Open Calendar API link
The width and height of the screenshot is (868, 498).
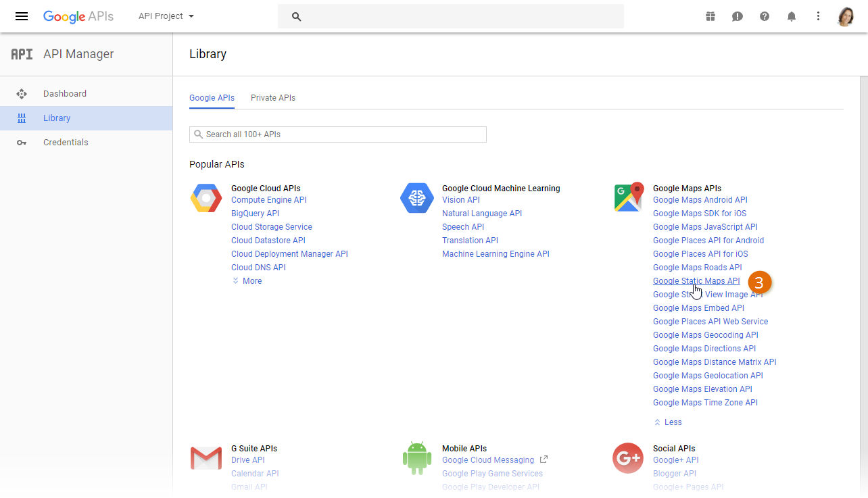[x=255, y=474]
